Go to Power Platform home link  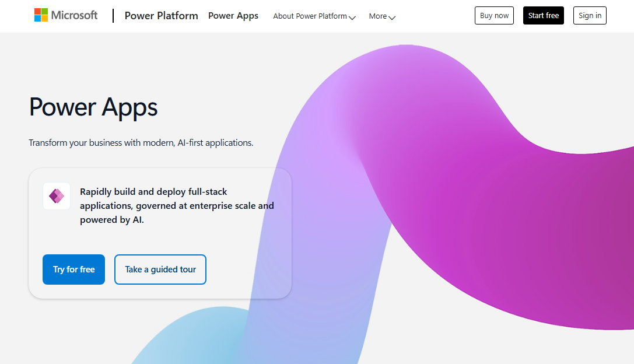click(x=162, y=16)
